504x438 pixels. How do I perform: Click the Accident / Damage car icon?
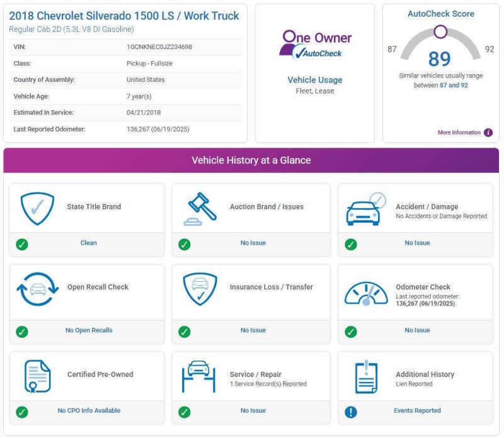point(366,210)
